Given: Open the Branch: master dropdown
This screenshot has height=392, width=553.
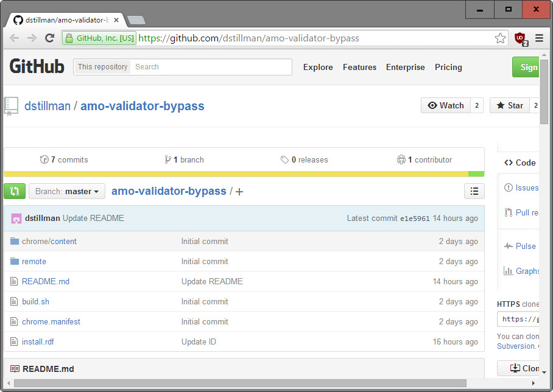Looking at the screenshot, I should coord(66,191).
